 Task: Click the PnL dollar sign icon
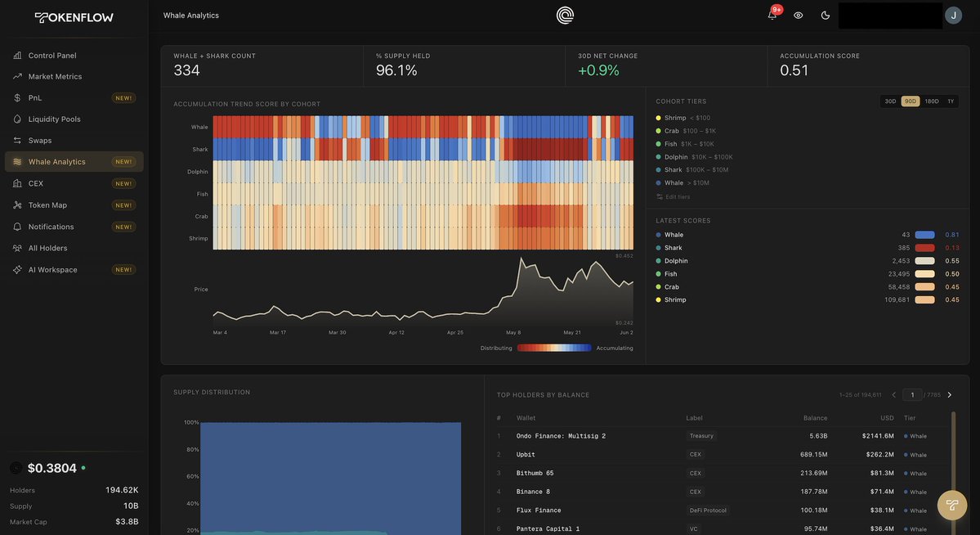coord(17,97)
